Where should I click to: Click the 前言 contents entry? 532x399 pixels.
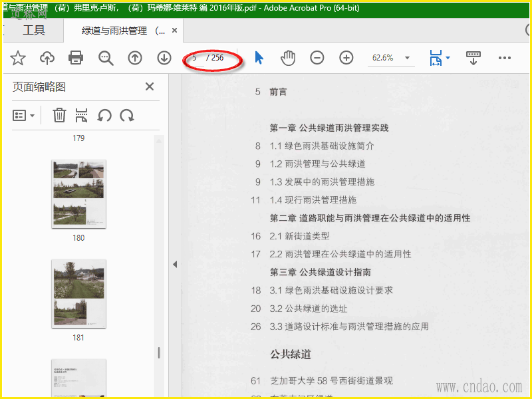click(x=278, y=92)
